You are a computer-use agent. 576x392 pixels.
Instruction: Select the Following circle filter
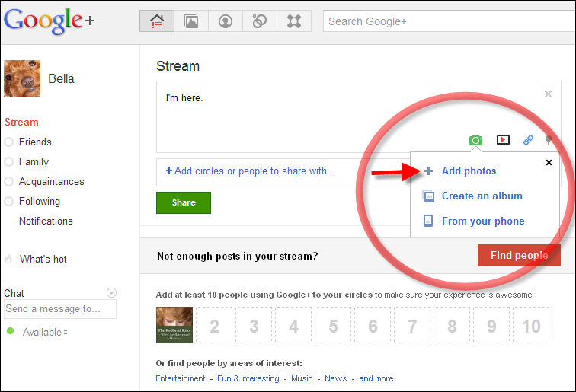click(x=40, y=201)
